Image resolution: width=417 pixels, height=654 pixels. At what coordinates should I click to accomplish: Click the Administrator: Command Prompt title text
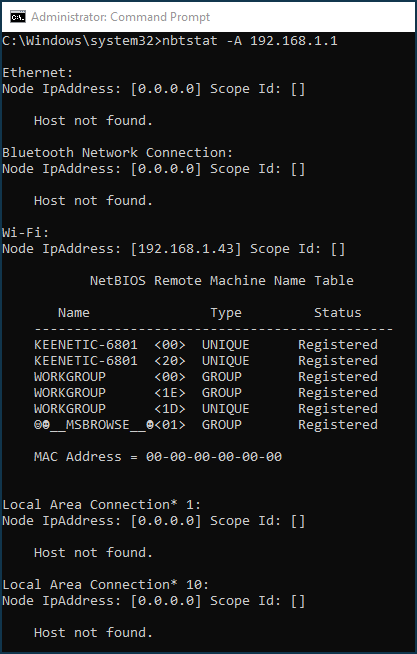coord(121,17)
